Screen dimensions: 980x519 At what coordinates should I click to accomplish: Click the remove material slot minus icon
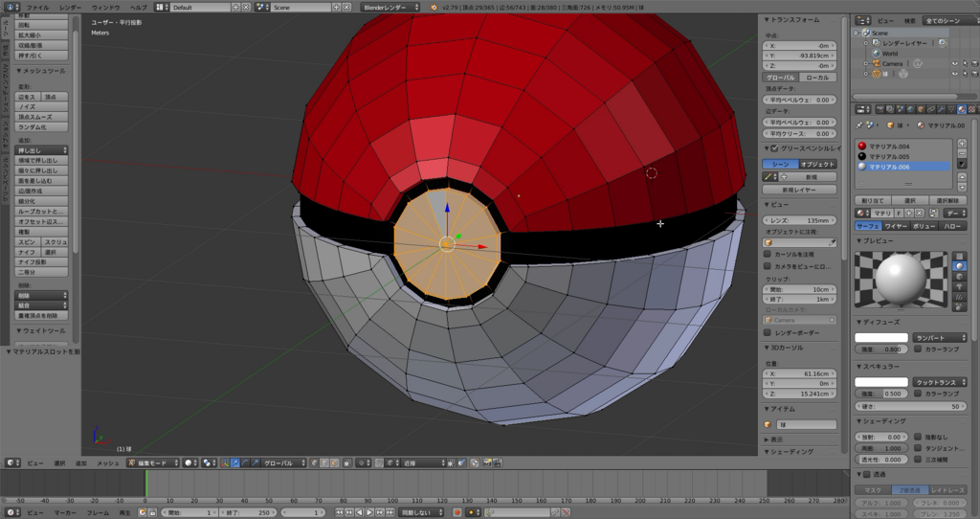962,154
